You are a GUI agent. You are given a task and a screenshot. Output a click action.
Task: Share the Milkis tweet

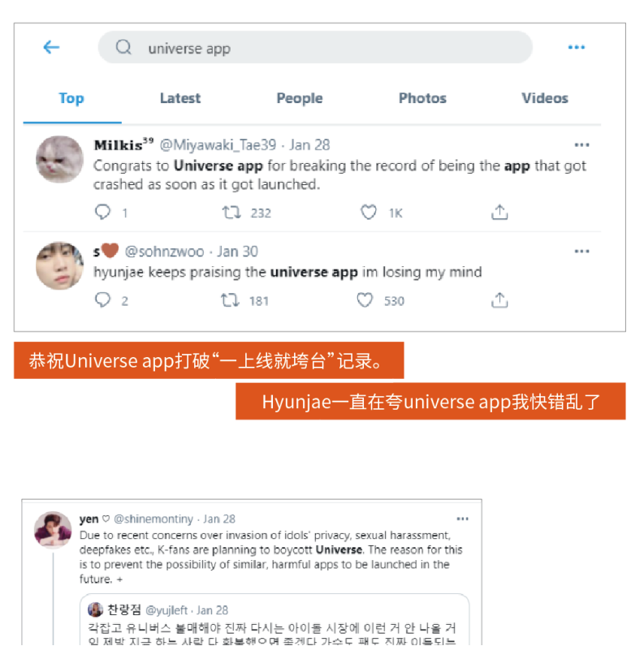pos(499,212)
